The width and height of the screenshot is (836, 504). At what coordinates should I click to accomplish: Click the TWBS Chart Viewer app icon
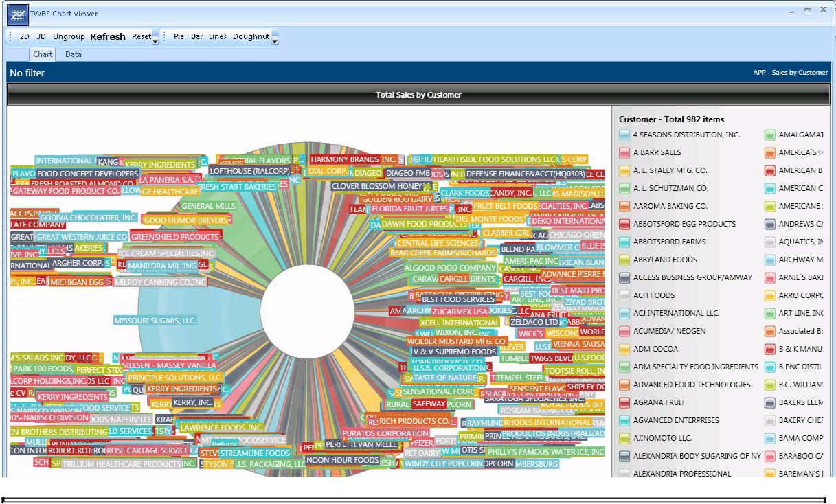18,14
